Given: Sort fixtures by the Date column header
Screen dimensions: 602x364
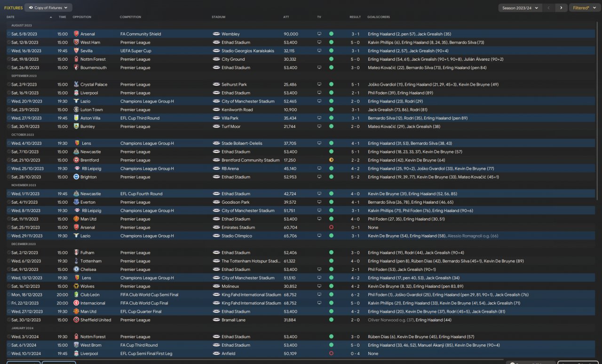Looking at the screenshot, I should 11,17.
